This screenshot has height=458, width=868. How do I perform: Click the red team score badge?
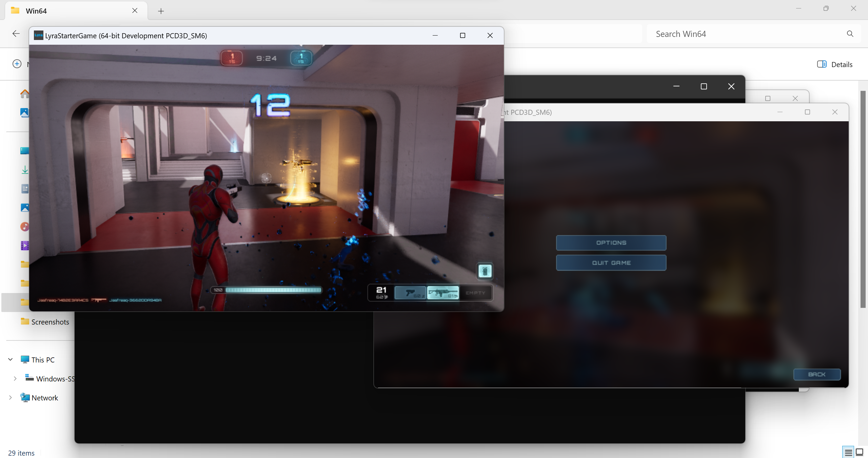[232, 58]
